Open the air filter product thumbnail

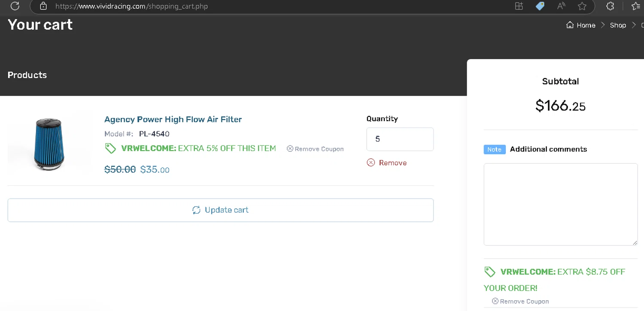[x=49, y=145]
